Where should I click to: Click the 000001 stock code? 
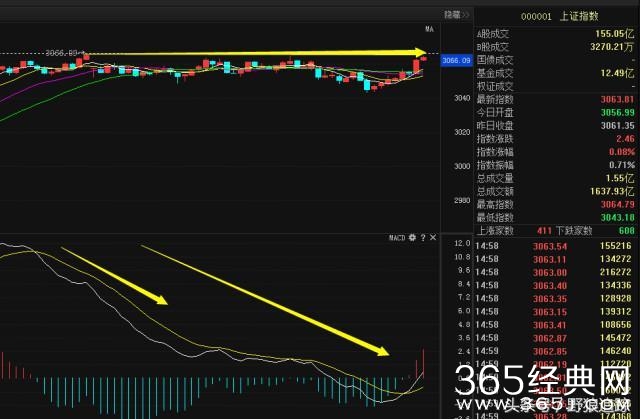pyautogui.click(x=538, y=15)
